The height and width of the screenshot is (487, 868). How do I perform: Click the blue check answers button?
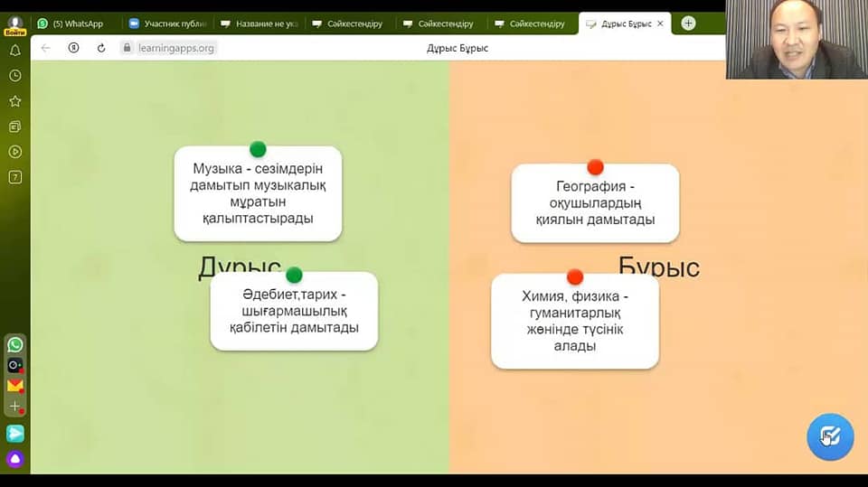click(830, 437)
